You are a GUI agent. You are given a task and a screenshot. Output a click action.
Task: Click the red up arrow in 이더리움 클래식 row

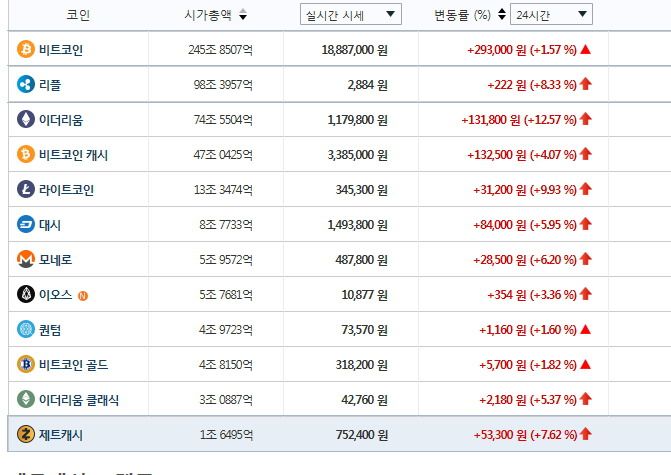585,399
